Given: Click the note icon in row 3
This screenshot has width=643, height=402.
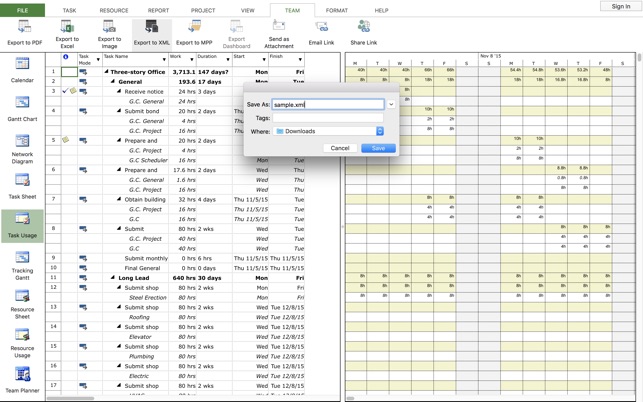Looking at the screenshot, I should click(73, 91).
